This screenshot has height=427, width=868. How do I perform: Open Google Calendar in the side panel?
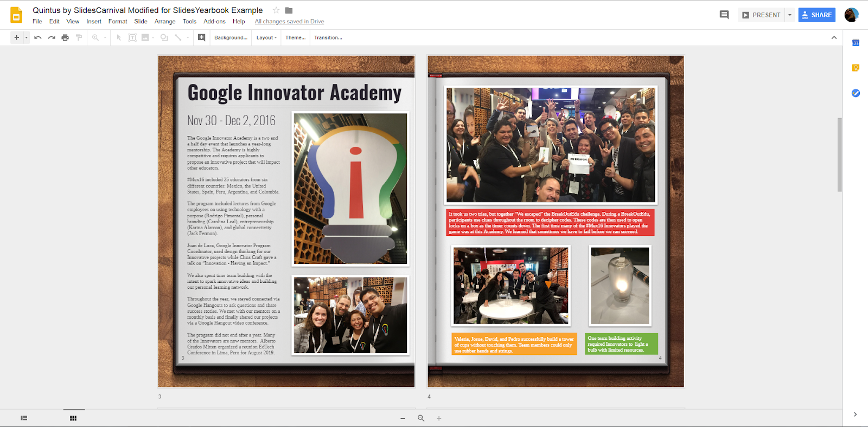[x=856, y=43]
